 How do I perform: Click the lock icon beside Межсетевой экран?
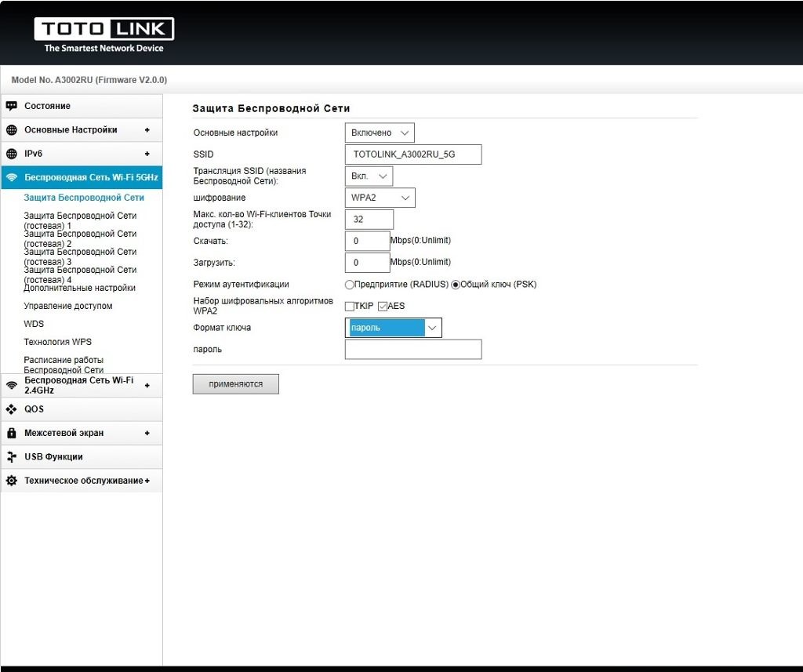pos(11,433)
